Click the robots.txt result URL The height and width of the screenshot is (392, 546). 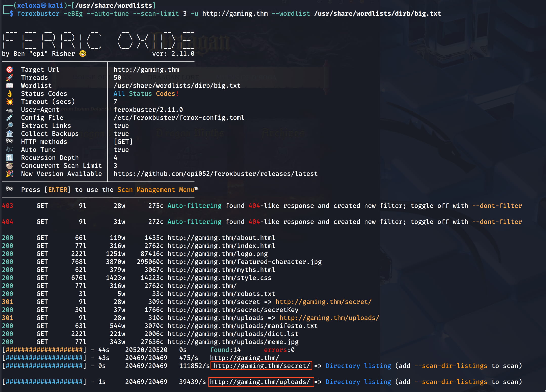221,294
